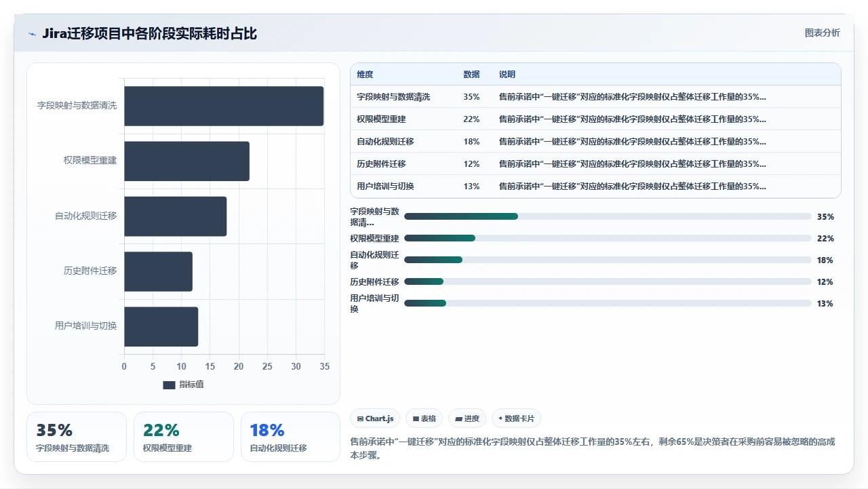The width and height of the screenshot is (868, 489).
Task: Click the 权限模型重建 chart bar
Action: tap(186, 161)
